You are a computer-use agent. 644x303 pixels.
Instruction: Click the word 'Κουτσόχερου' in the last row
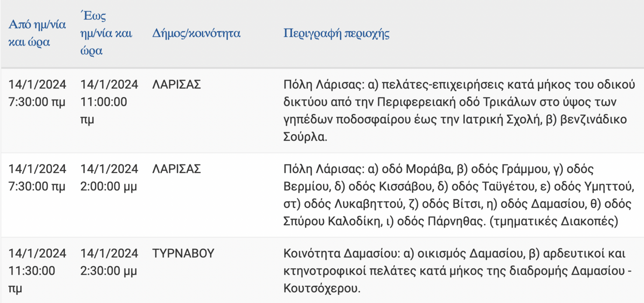coord(320,288)
